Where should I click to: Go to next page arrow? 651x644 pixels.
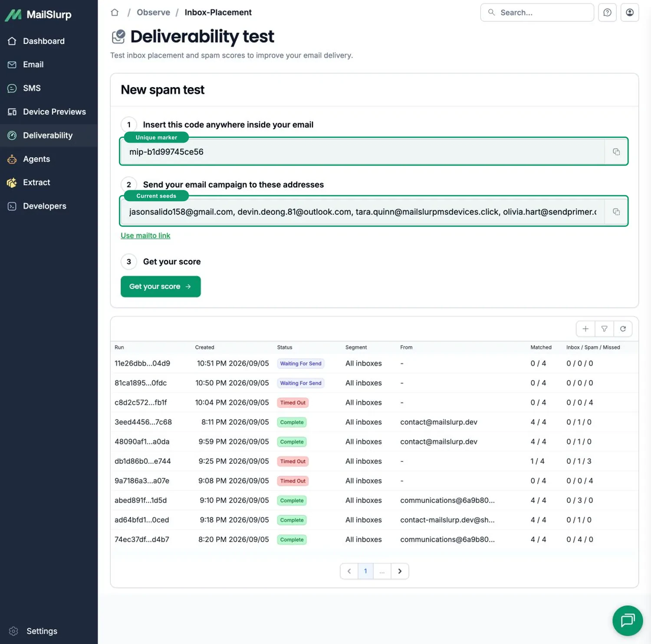click(400, 571)
